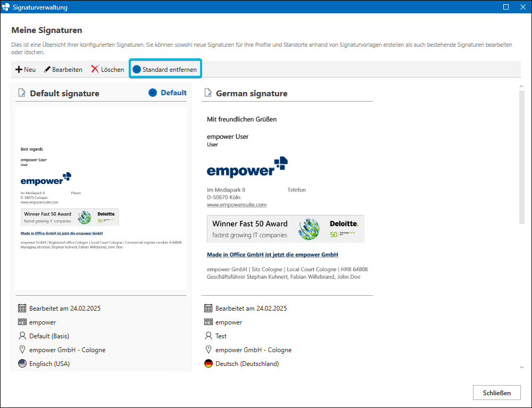The height and width of the screenshot is (408, 532).
Task: Click location pin in Default signature details
Action: 22,349
